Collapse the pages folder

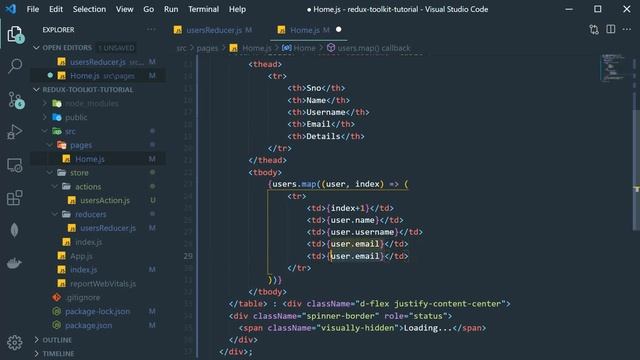49,145
